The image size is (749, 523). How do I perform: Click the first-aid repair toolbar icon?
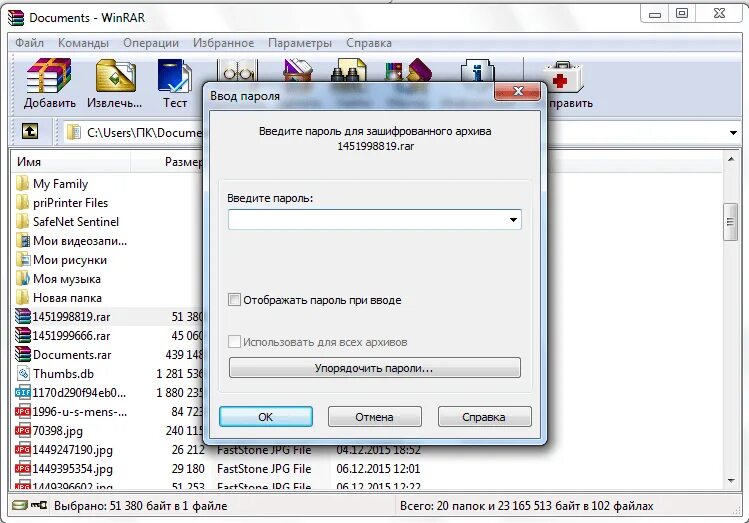(565, 76)
